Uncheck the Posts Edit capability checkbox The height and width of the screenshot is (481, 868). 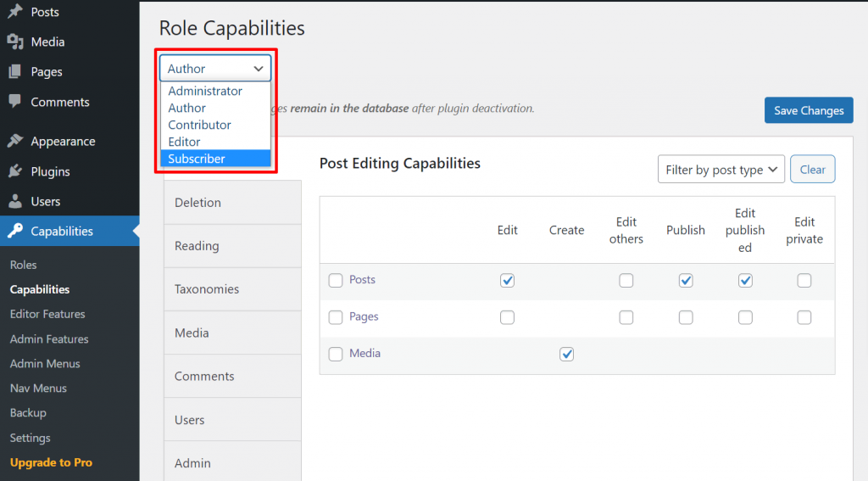pyautogui.click(x=507, y=281)
